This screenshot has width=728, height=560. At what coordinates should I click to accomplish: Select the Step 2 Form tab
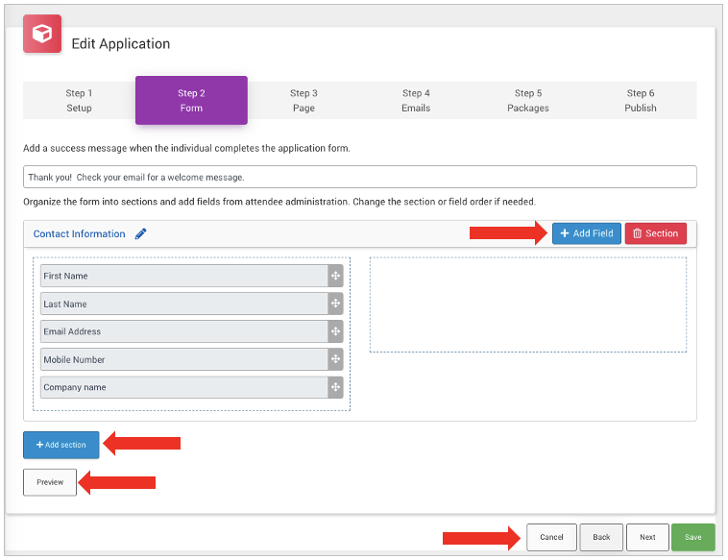191,101
